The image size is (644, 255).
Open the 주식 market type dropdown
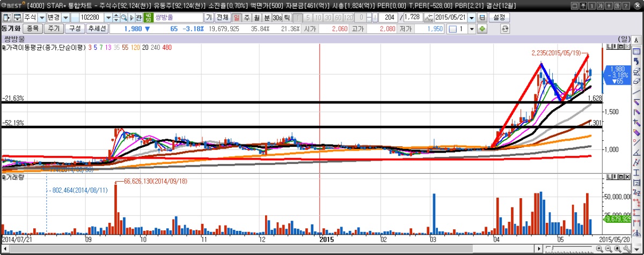pos(42,18)
